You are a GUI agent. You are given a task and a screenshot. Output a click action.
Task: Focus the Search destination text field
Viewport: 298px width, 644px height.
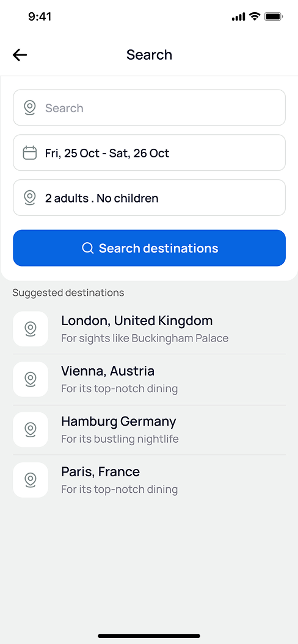point(149,107)
